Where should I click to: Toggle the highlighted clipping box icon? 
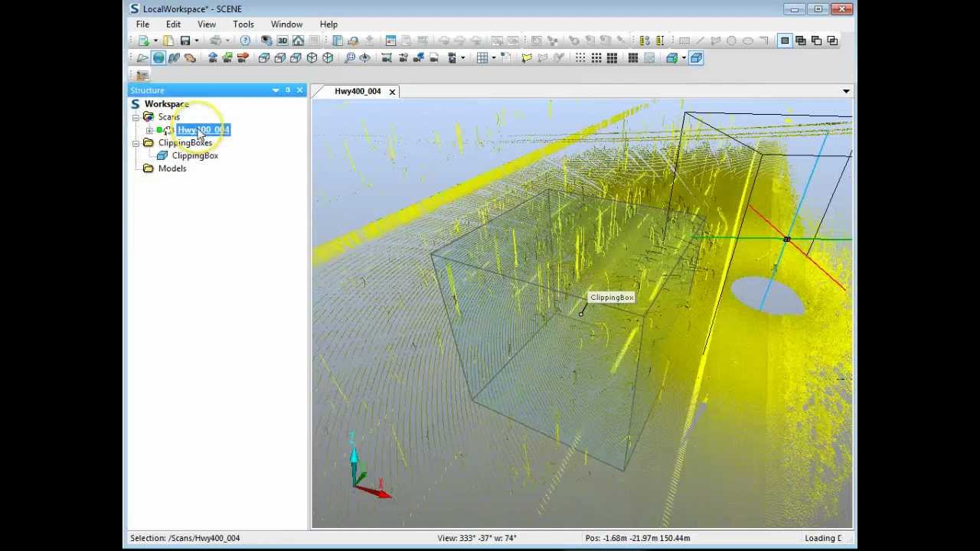pyautogui.click(x=696, y=58)
